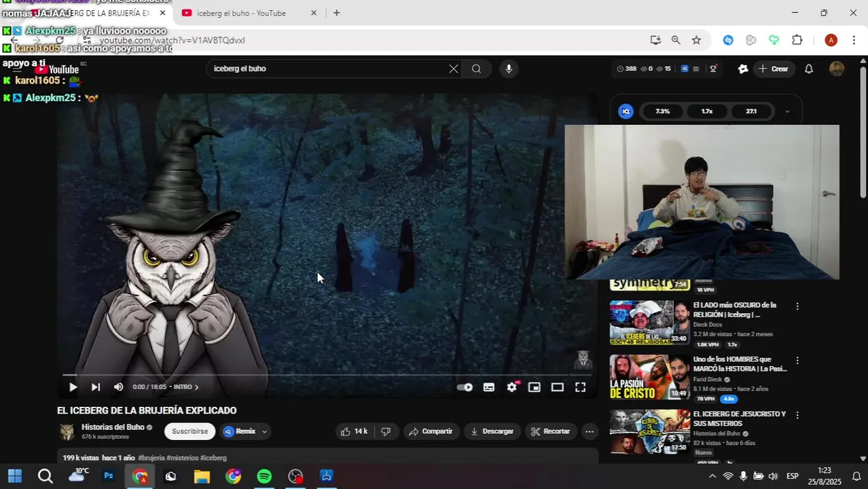Expand the INTRO chapter chevron
Image resolution: width=868 pixels, height=489 pixels.
click(x=197, y=387)
